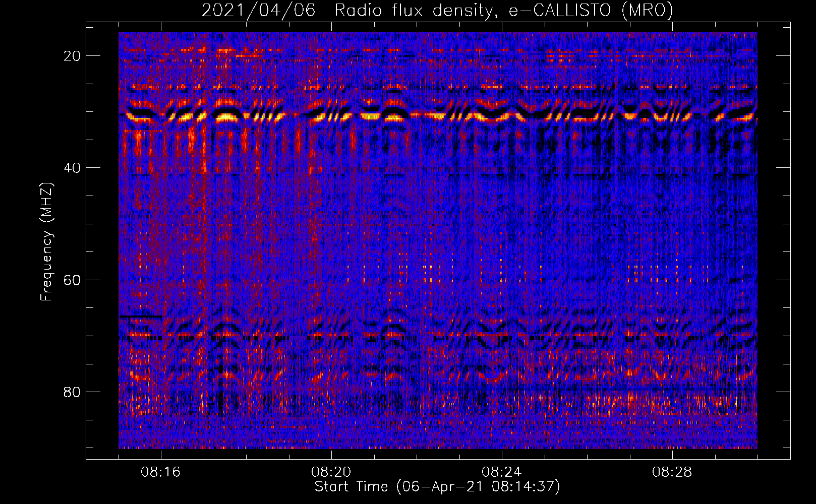Click the '08:16' time tick label
The image size is (816, 504).
161,472
